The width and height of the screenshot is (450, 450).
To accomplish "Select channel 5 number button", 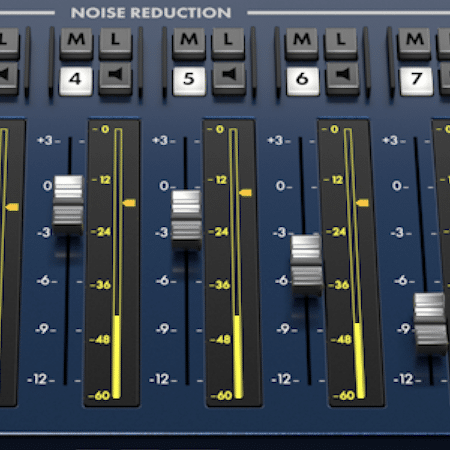I will (189, 81).
